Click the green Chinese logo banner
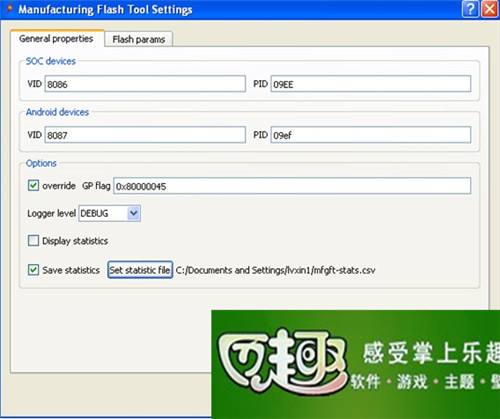The image size is (500, 419). [356, 364]
